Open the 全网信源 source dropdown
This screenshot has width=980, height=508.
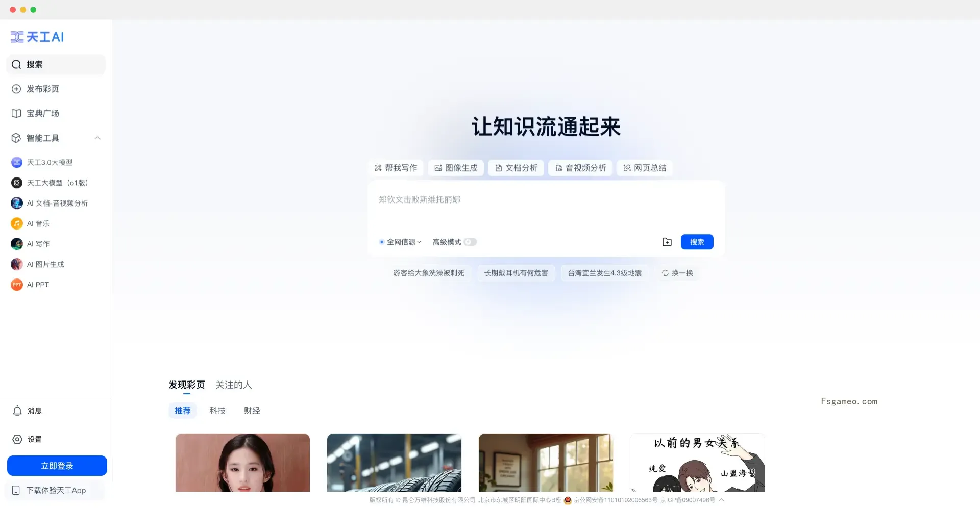click(x=401, y=242)
